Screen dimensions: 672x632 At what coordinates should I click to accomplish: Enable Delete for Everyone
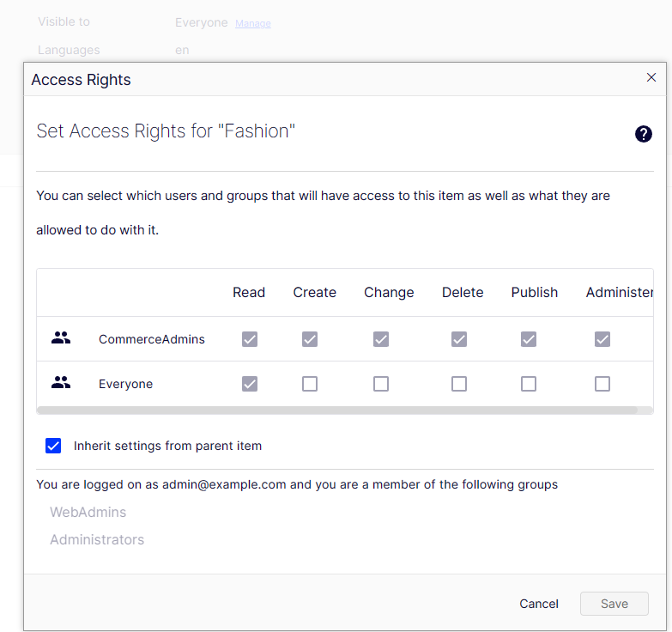(459, 384)
